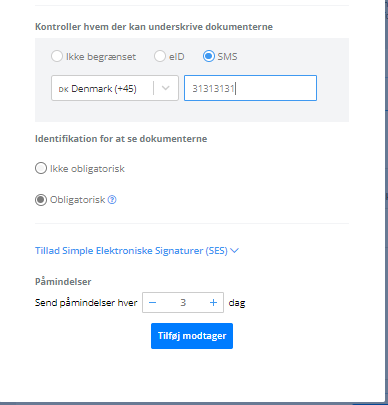Expand Tillad Simple Elektroniske Signaturer section
Screen dimensions: 388x405
[x=131, y=251]
